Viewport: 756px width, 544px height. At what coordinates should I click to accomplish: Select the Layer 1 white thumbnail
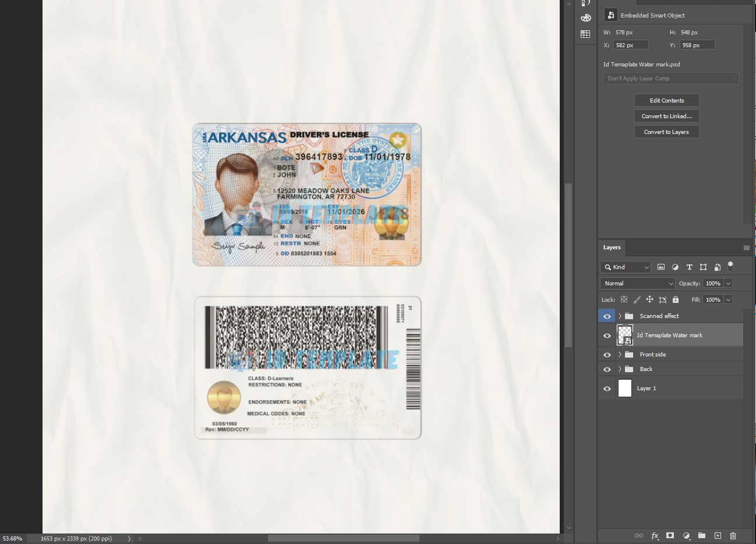coord(625,388)
